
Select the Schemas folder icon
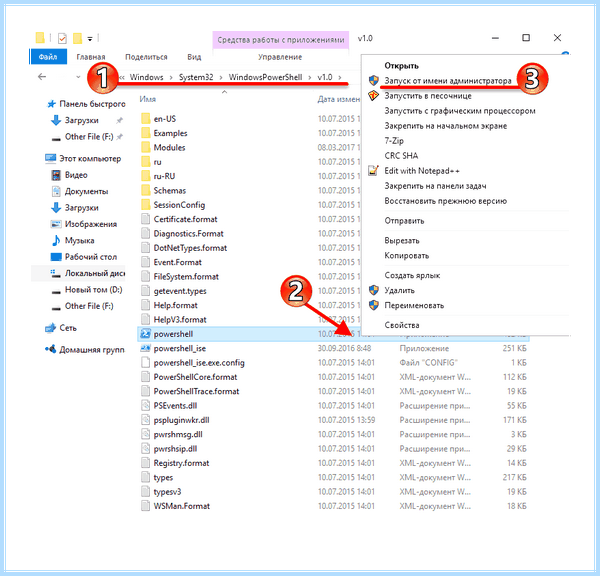[145, 191]
